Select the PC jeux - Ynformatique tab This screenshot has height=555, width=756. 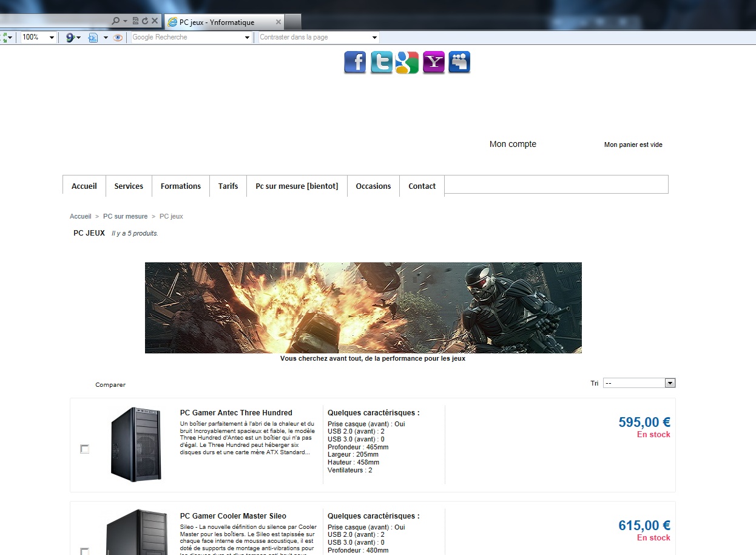coord(224,22)
